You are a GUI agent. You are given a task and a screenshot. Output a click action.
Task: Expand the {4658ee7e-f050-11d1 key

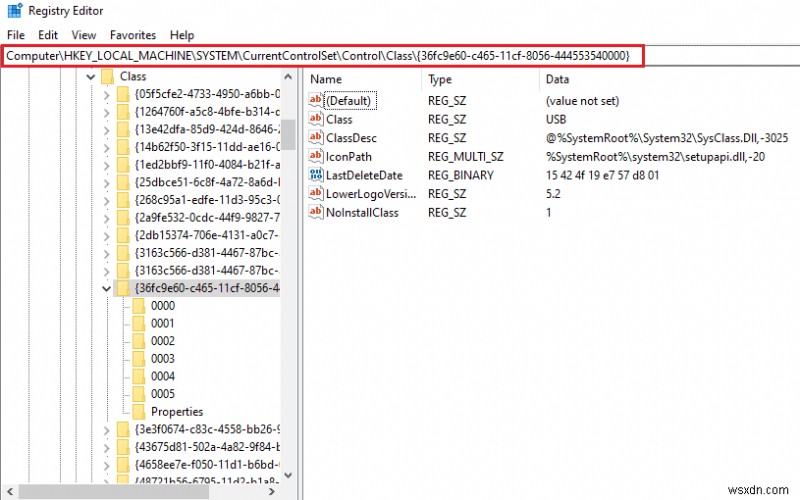coord(106,465)
